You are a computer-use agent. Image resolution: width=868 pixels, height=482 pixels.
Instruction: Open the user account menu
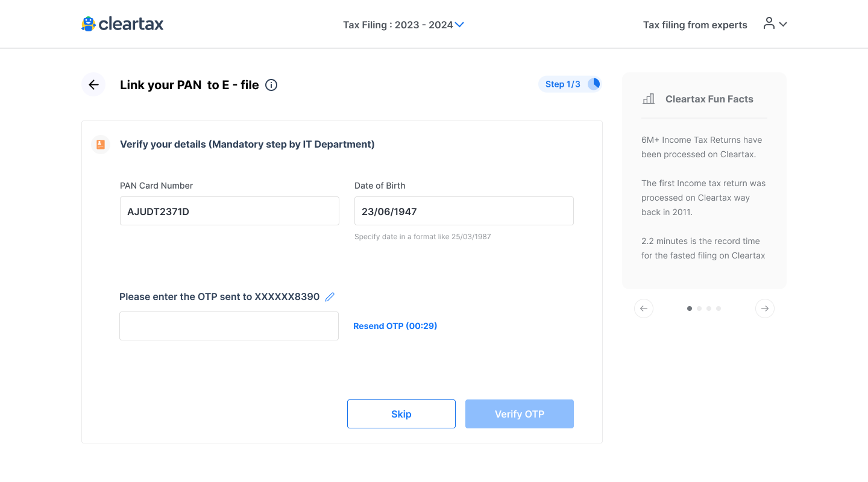775,24
